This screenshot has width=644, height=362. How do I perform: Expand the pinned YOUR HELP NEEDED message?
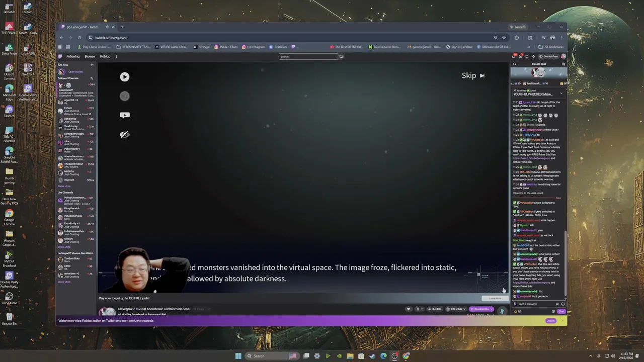(561, 94)
